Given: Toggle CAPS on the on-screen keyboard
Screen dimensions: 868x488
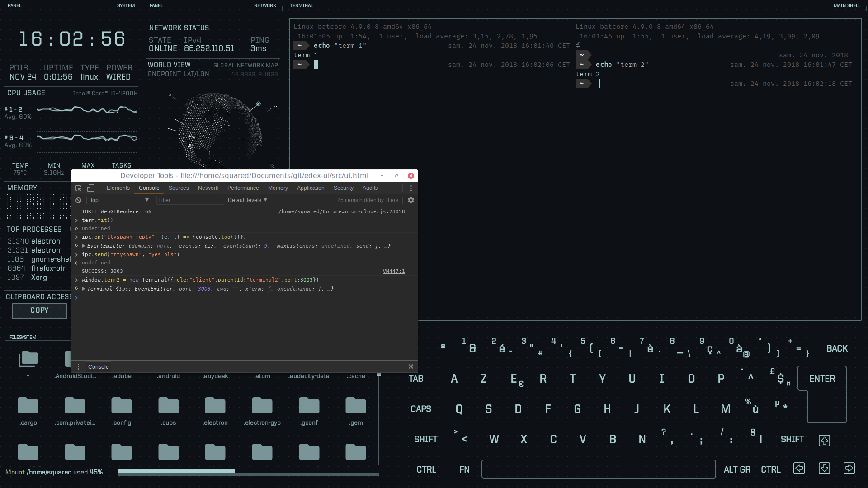Looking at the screenshot, I should (x=421, y=409).
